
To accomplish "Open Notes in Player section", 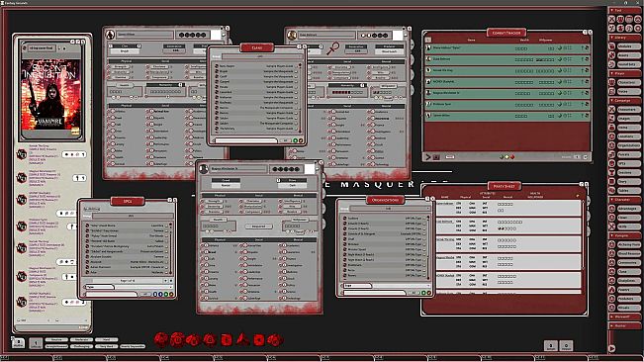I will click(629, 92).
